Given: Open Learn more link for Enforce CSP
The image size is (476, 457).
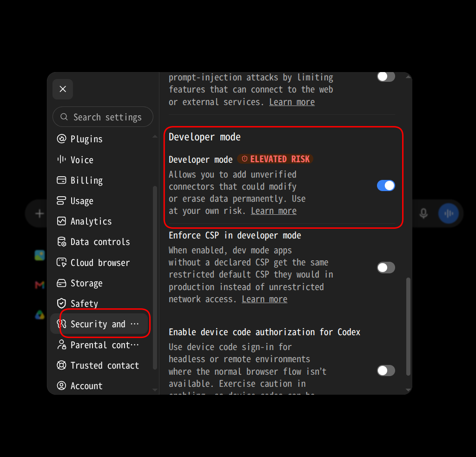Looking at the screenshot, I should coord(264,299).
